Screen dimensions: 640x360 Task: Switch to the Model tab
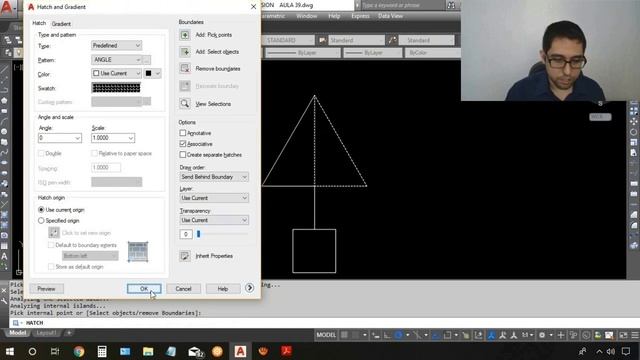click(x=18, y=333)
